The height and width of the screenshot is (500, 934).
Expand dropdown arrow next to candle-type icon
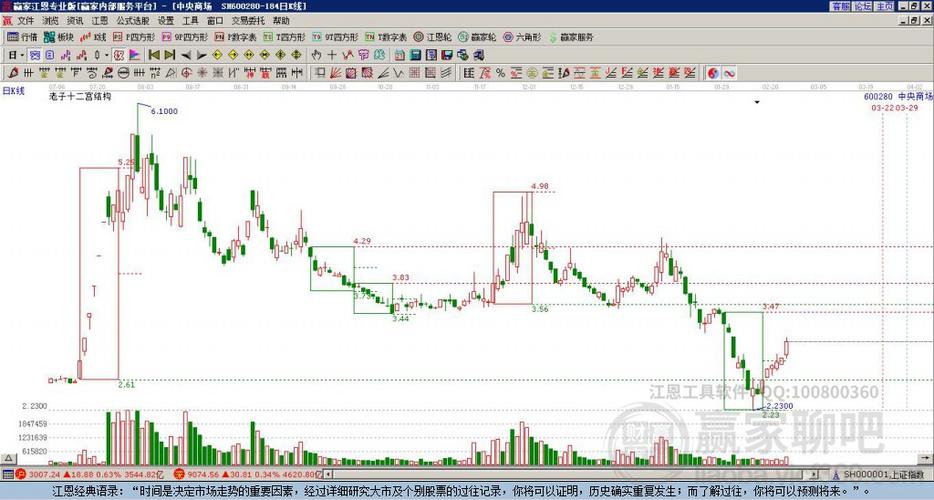click(107, 55)
